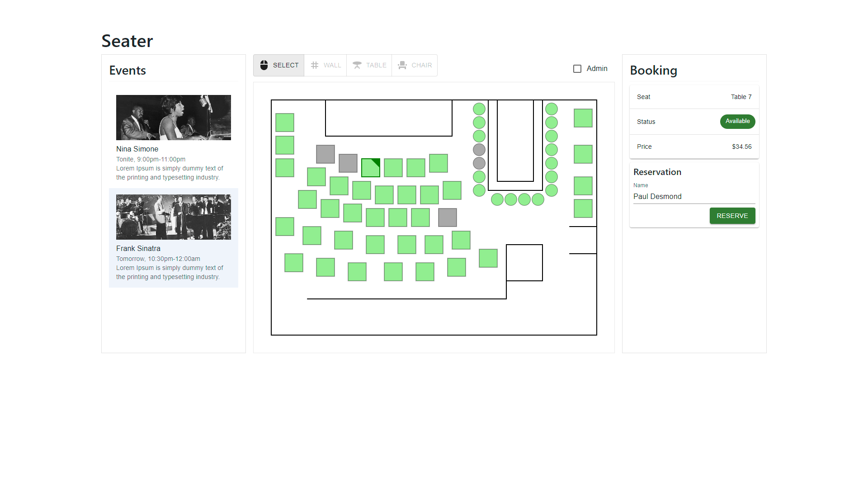The height and width of the screenshot is (478, 868).
Task: Click the bottom-left green table in the last row
Action: pyautogui.click(x=294, y=263)
